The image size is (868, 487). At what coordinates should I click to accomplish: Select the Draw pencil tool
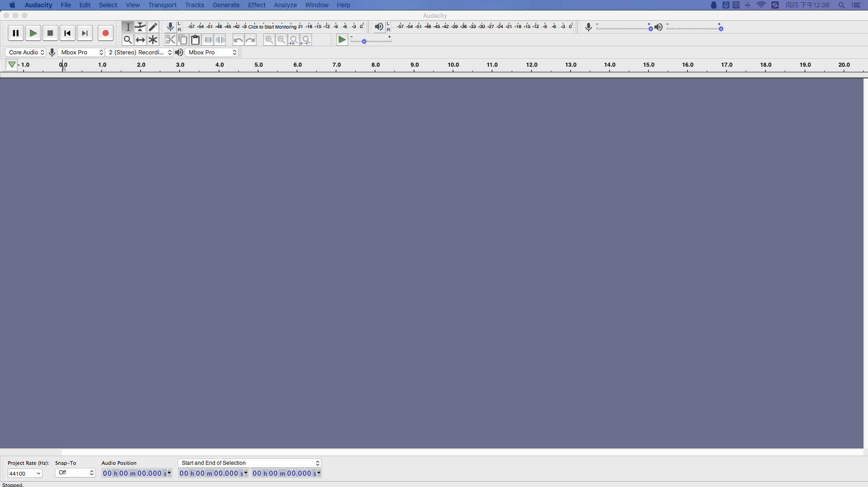click(153, 27)
